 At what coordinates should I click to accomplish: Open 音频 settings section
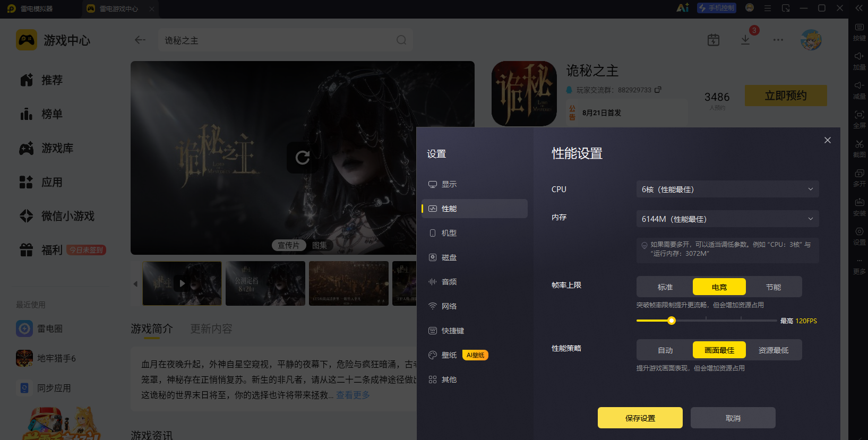(475, 282)
